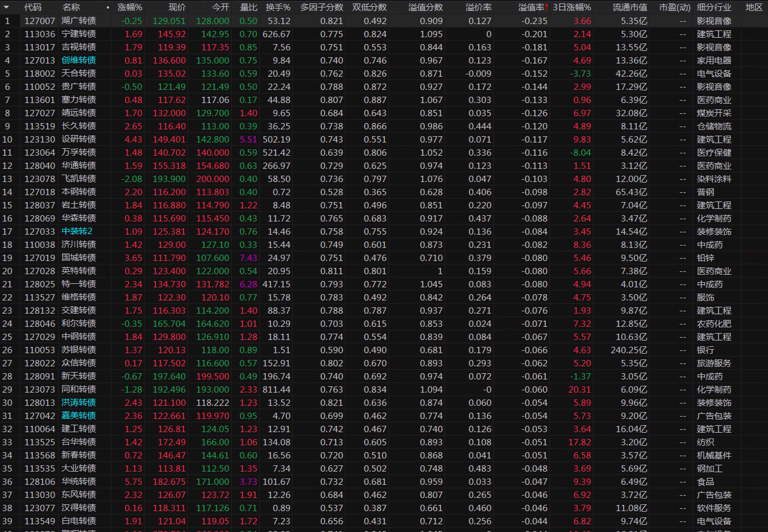Viewport: 768px width, 532px height.
Task: Select row 新春转债
Action: (x=384, y=455)
